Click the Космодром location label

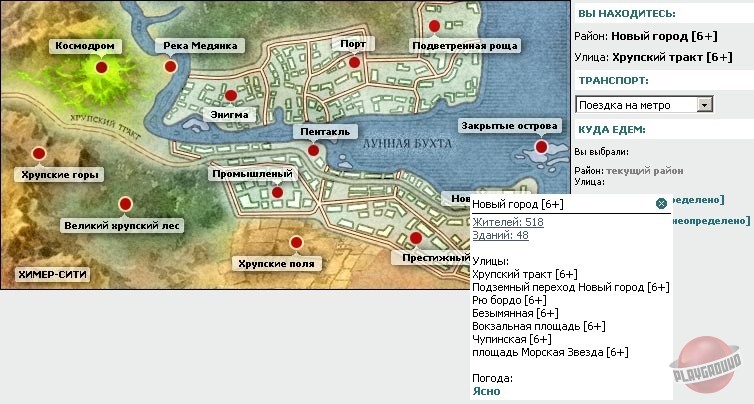click(x=85, y=46)
